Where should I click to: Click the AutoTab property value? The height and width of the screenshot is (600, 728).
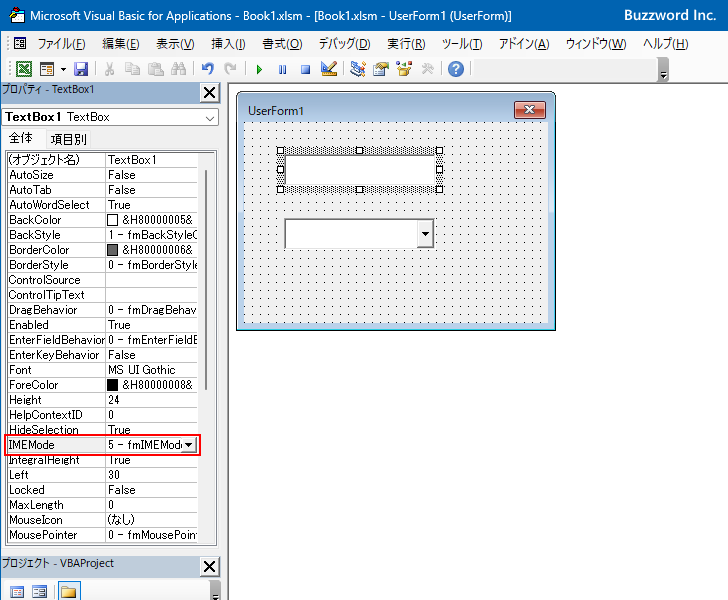point(152,190)
